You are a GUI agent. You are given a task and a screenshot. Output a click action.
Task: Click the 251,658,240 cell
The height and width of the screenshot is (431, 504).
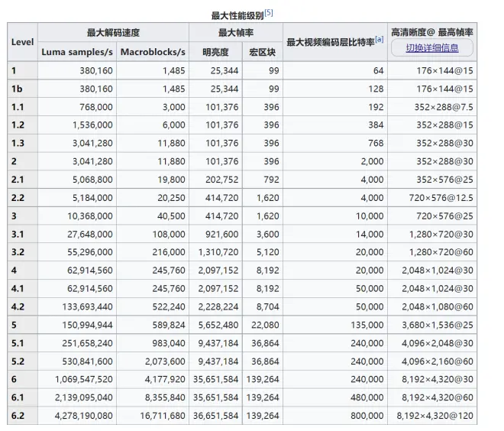[77, 343]
